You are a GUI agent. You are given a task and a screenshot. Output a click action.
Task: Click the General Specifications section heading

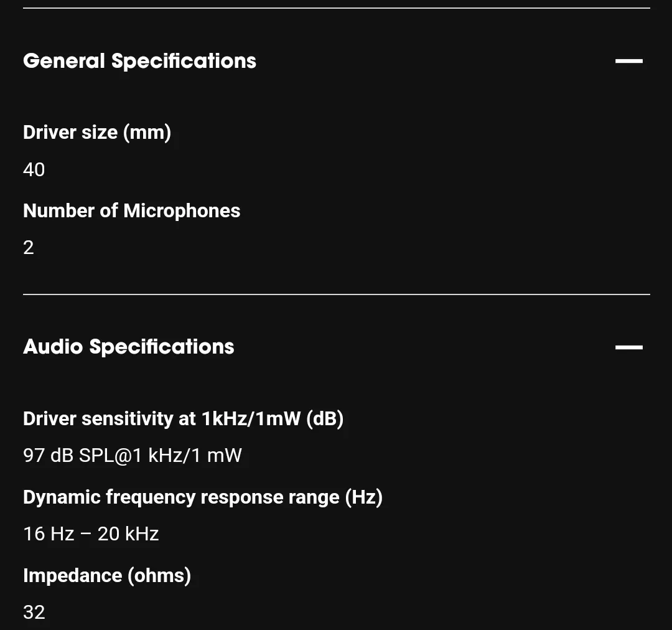pyautogui.click(x=140, y=61)
